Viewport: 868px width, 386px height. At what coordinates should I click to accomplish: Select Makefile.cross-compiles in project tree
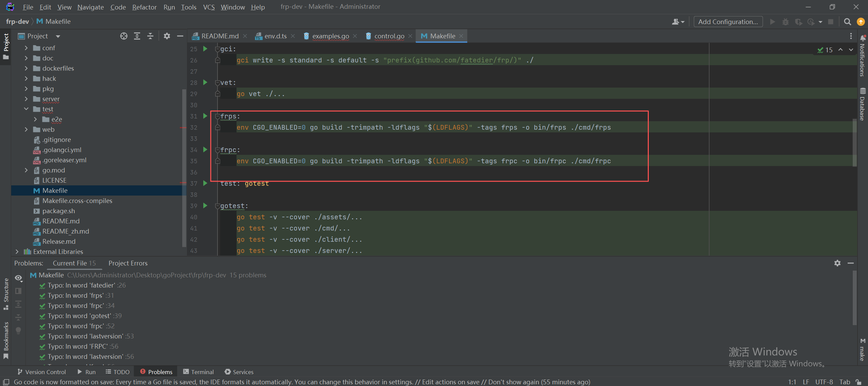point(77,201)
